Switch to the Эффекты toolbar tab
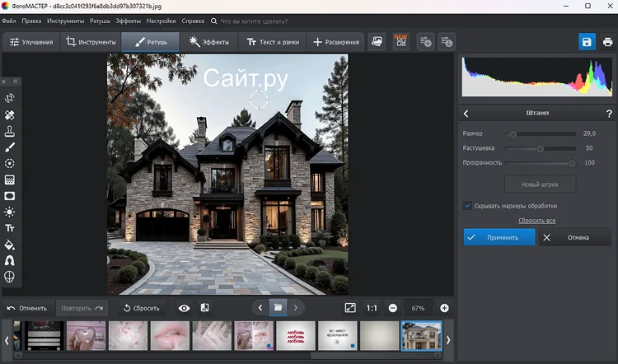 click(209, 42)
